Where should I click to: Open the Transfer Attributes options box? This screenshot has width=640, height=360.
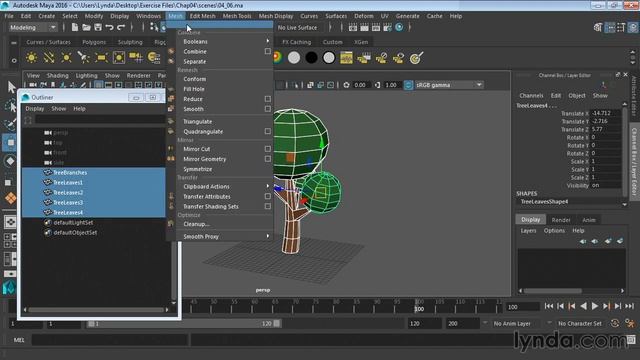tap(267, 196)
